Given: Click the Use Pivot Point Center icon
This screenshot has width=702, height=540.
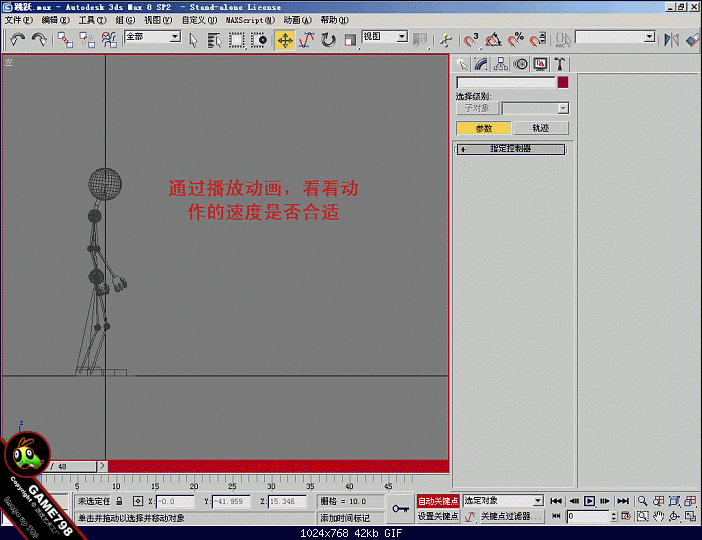Looking at the screenshot, I should (x=420, y=40).
